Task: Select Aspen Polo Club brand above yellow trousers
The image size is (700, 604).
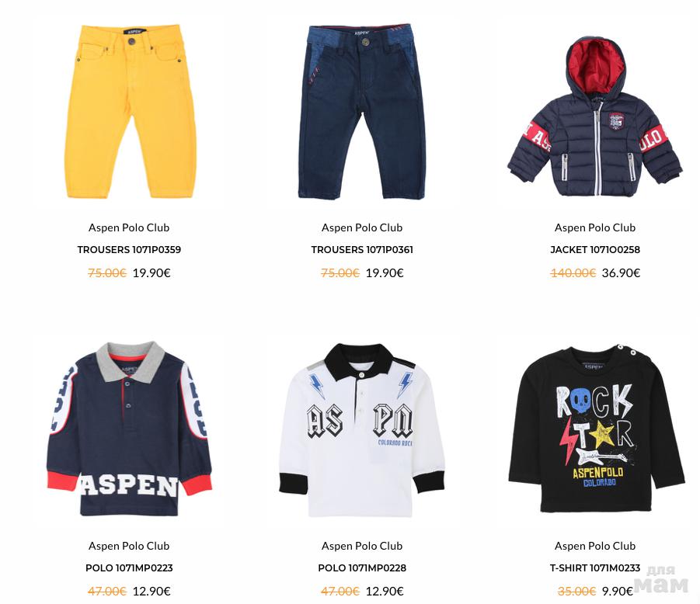Action: pyautogui.click(x=129, y=228)
